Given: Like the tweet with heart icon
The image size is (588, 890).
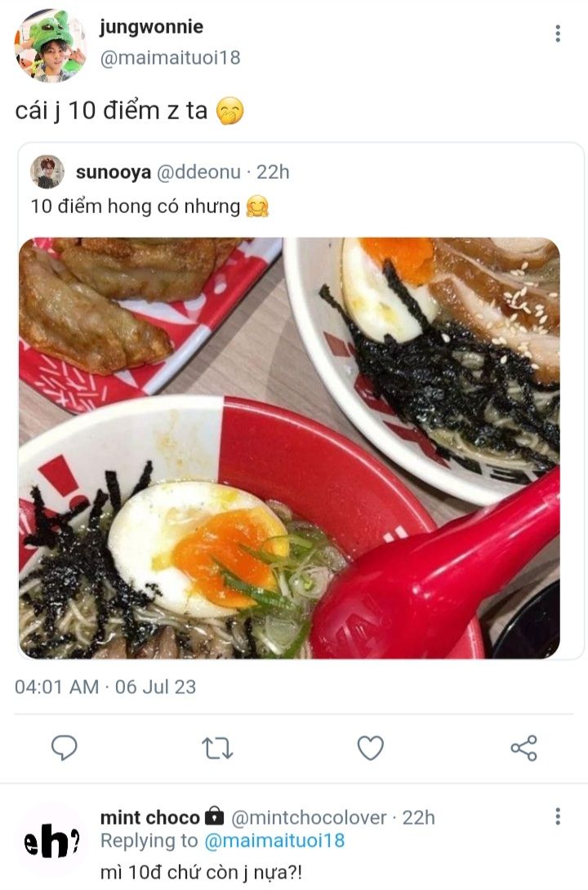Looking at the screenshot, I should (x=371, y=748).
